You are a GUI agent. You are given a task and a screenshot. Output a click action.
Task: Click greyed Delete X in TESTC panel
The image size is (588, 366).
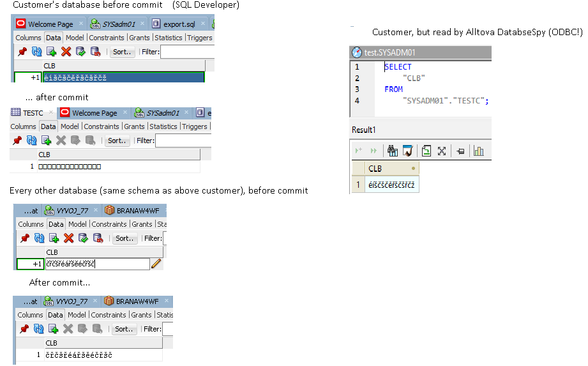point(61,141)
